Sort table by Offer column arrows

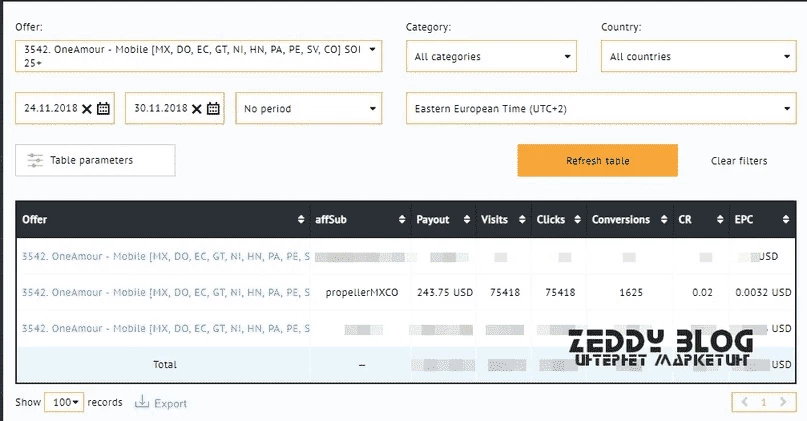pos(301,219)
